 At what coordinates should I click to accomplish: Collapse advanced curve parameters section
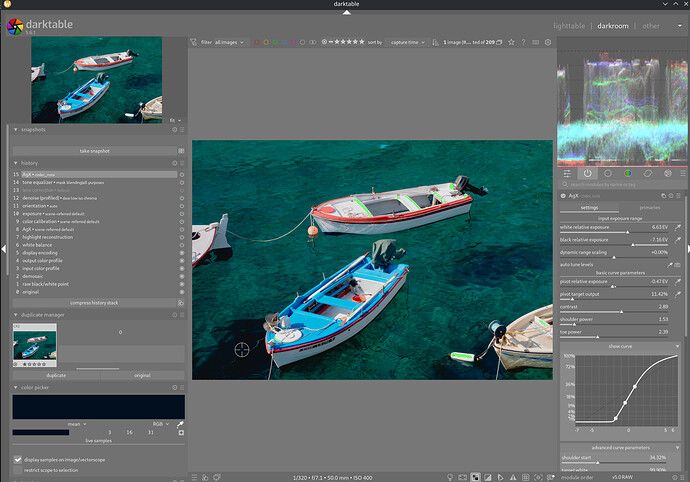tap(677, 448)
